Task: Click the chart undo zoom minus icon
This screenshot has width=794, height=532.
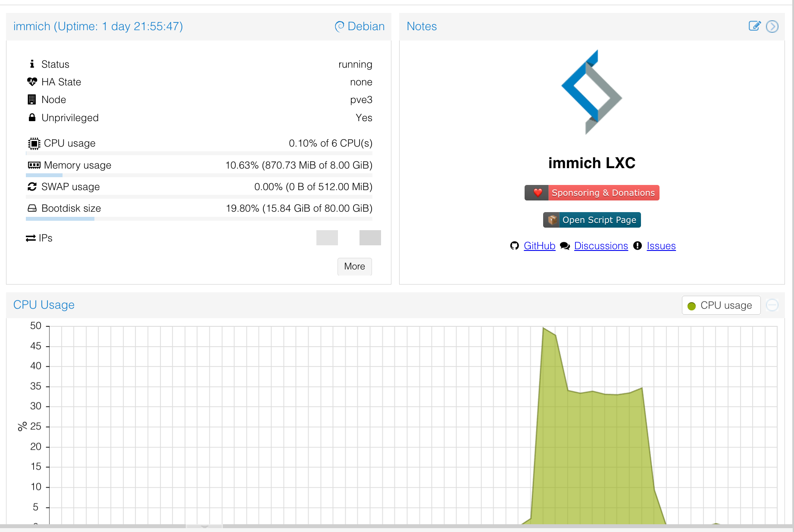Action: click(772, 305)
